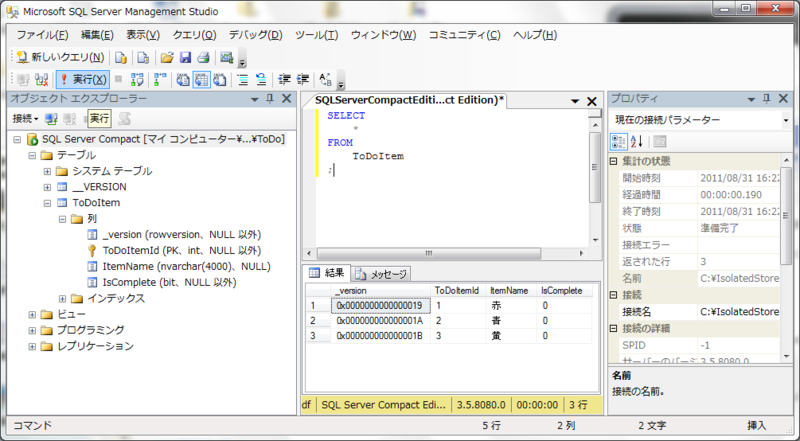Switch to the メッセージ tab
Screen dimensions: 800x441
point(382,274)
